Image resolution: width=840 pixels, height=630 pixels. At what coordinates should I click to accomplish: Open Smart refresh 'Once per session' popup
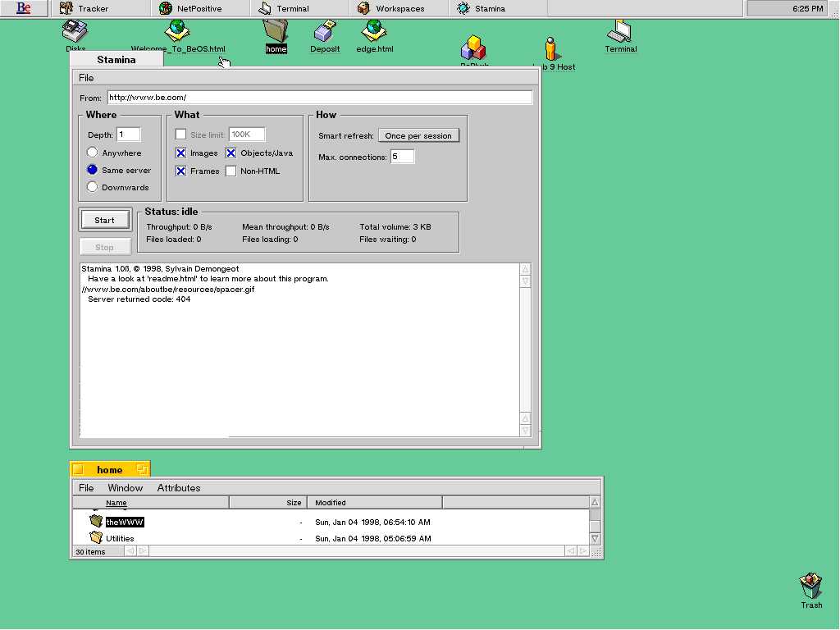pyautogui.click(x=418, y=135)
